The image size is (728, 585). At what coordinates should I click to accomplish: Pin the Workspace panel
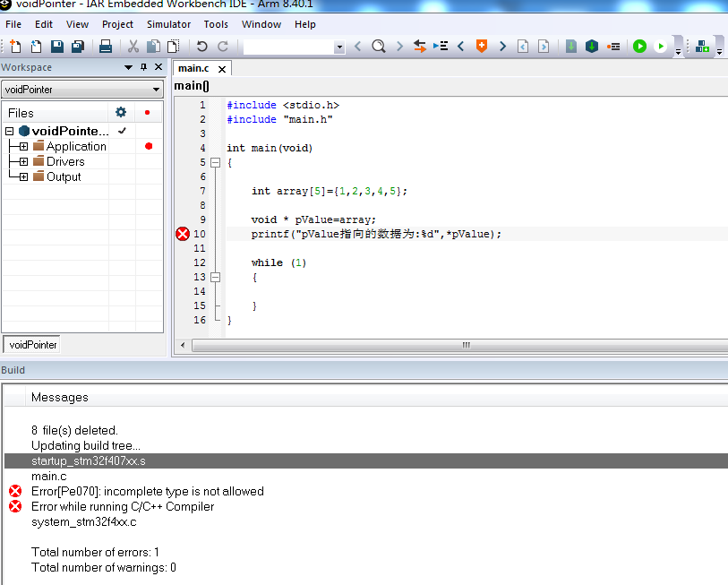pos(143,67)
